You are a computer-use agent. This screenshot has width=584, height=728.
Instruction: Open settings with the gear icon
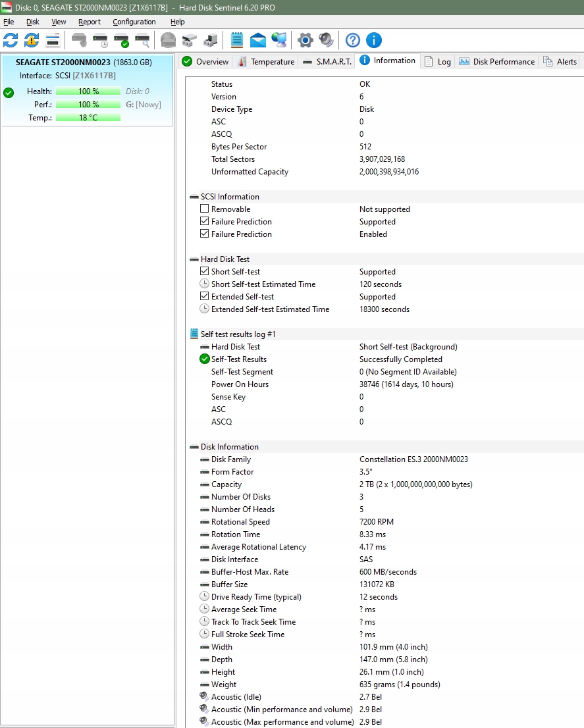coord(305,40)
